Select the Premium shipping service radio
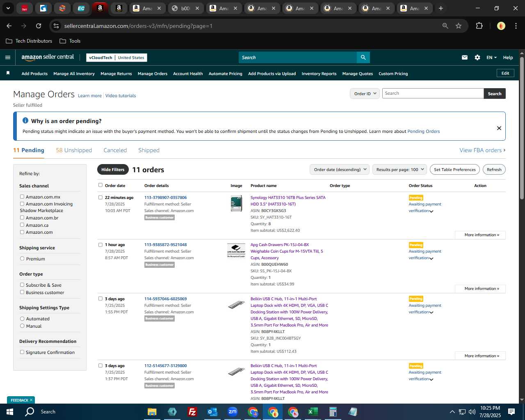525x420 pixels. pyautogui.click(x=22, y=258)
